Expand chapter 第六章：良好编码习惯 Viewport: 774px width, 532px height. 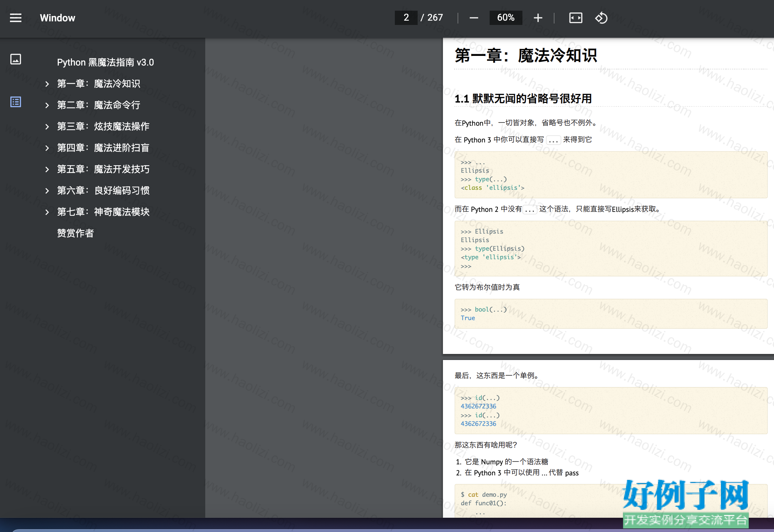(x=47, y=191)
